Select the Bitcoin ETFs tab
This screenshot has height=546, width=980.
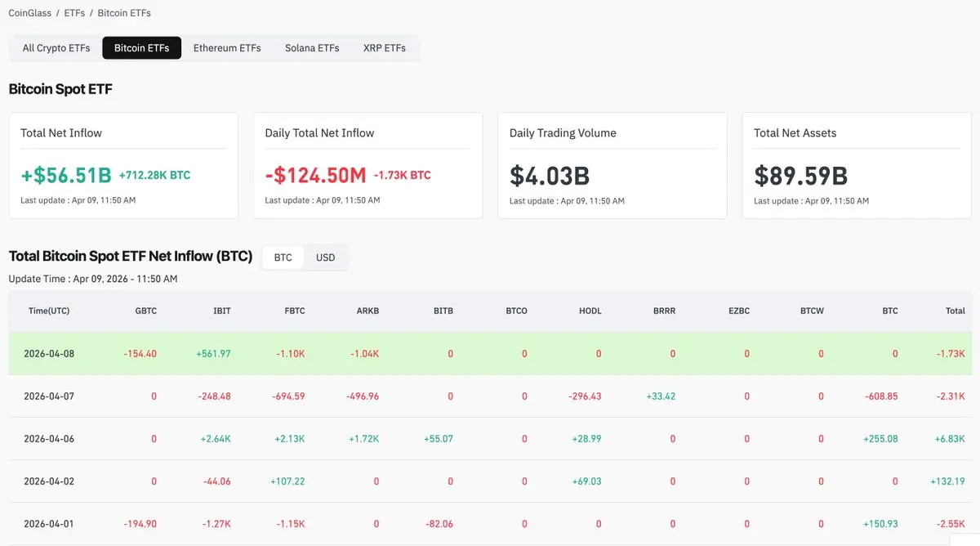(x=142, y=48)
